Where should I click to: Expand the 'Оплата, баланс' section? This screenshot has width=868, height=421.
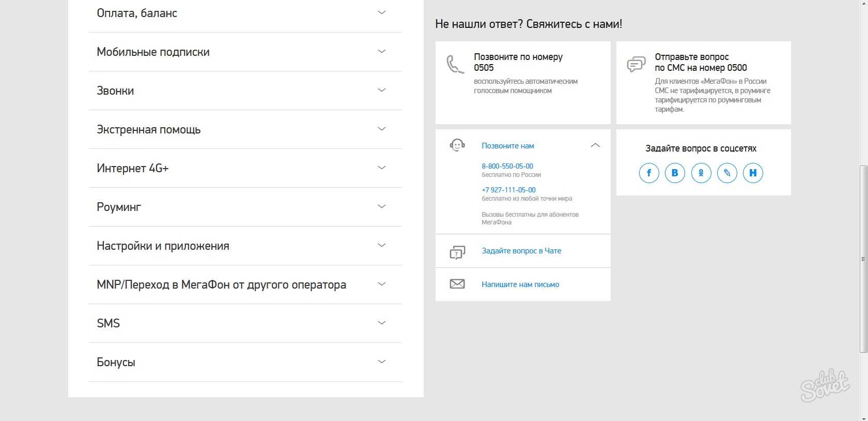(382, 12)
